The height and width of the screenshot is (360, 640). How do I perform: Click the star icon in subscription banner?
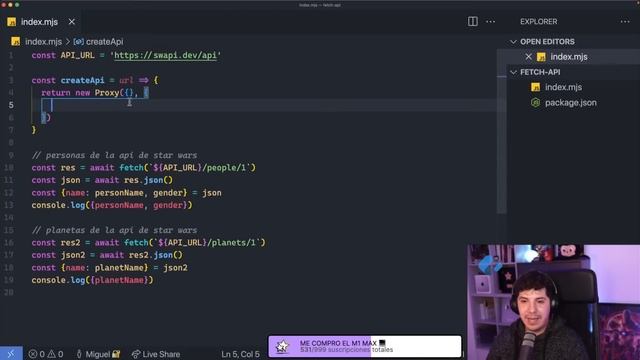pos(282,347)
